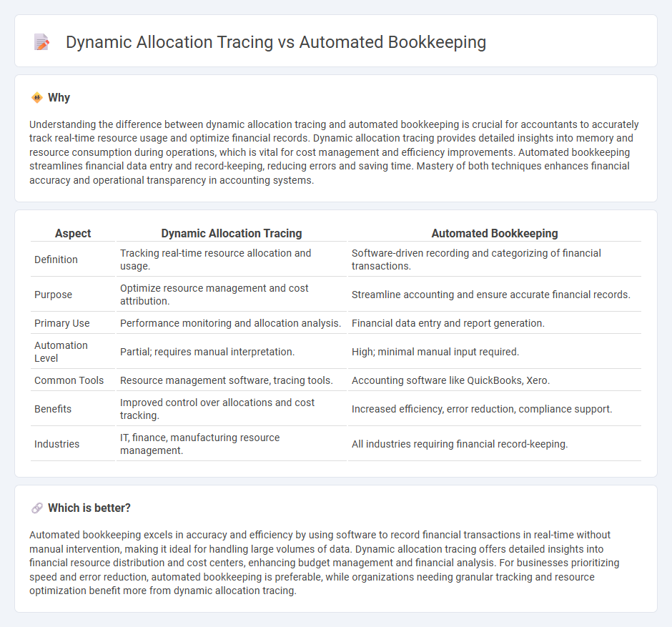This screenshot has width=672, height=627.
Task: Select the page title Dynamic Allocation Tracing vs Automated Bookkeeping
Action: coord(275,42)
